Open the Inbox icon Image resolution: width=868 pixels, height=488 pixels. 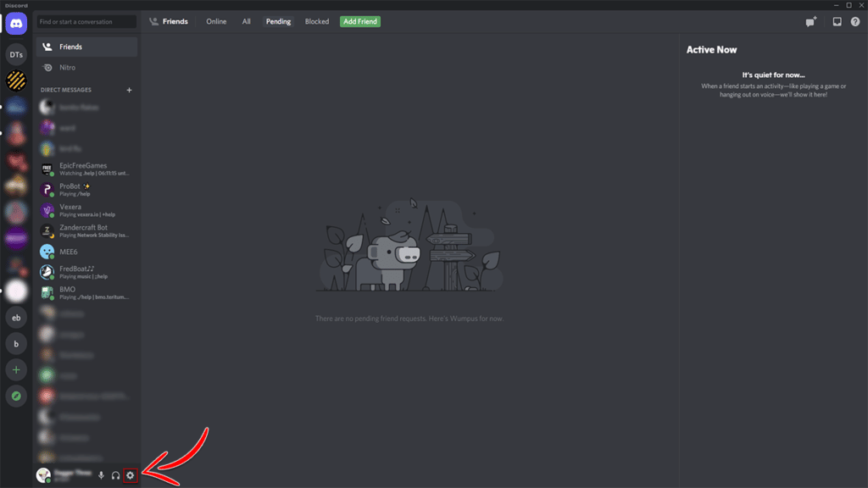[837, 22]
